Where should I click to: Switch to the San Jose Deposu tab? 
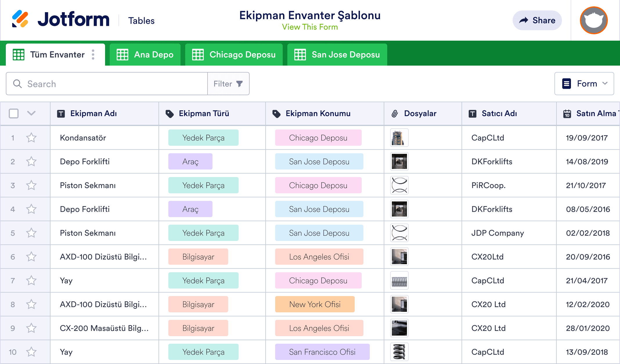click(x=337, y=55)
